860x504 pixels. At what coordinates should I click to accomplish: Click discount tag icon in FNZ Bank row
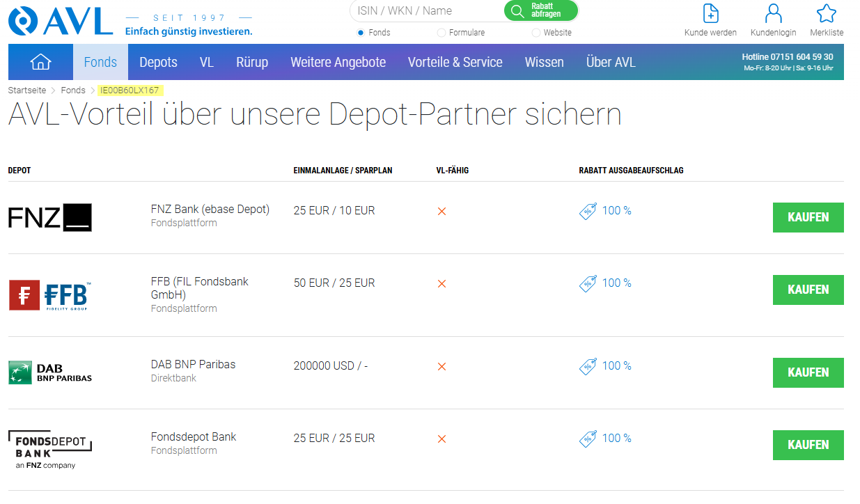[x=588, y=212]
